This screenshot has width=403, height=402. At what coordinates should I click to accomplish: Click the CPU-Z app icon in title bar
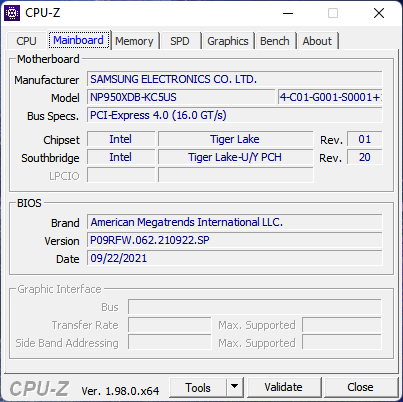12,13
